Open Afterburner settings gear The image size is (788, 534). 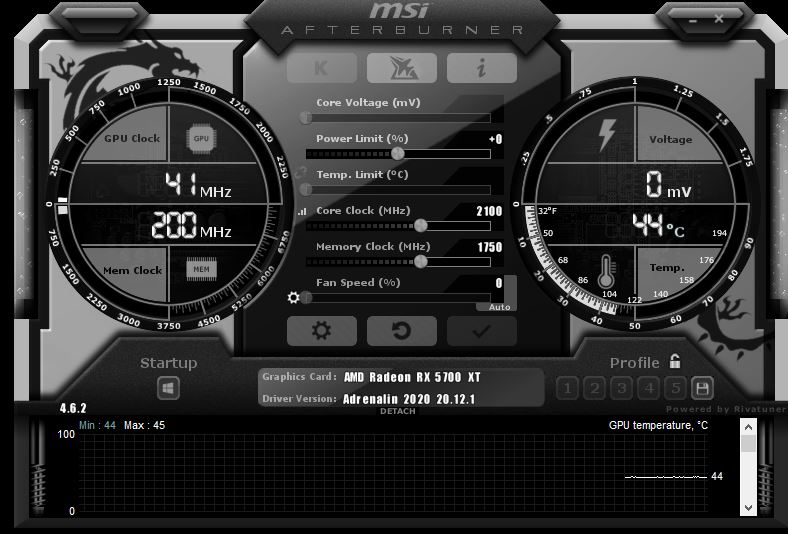321,330
